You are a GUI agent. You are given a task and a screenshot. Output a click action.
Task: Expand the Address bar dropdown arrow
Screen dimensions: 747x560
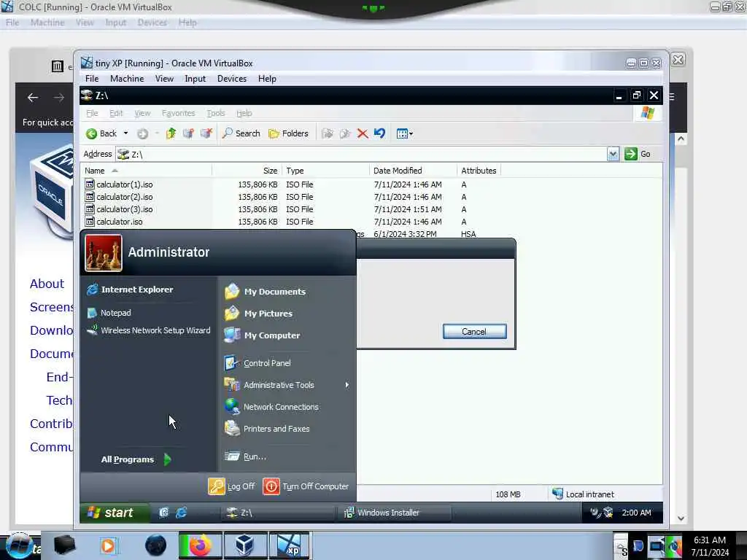click(613, 154)
